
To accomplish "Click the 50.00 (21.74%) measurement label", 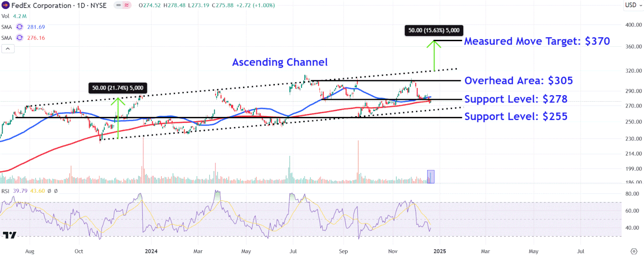I will coord(118,88).
